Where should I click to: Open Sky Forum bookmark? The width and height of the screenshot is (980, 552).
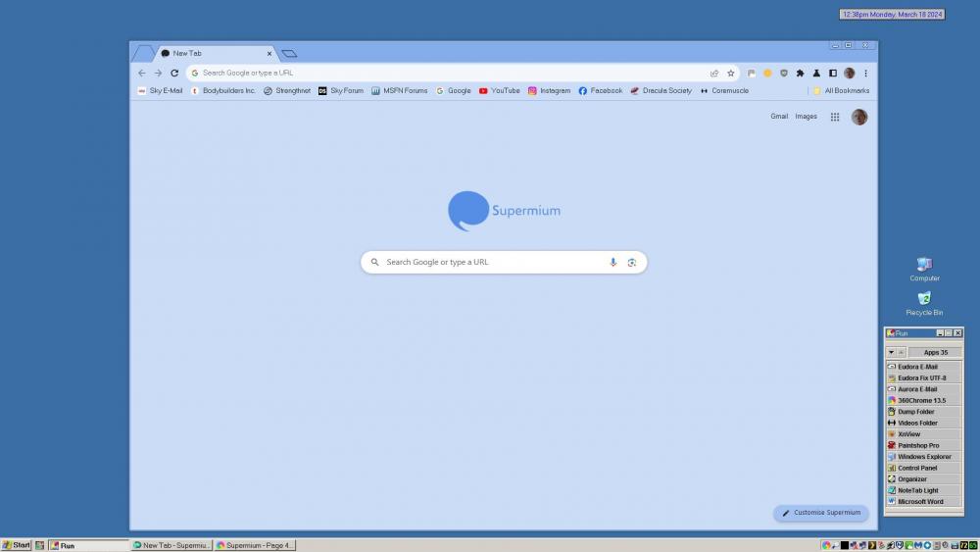point(341,91)
